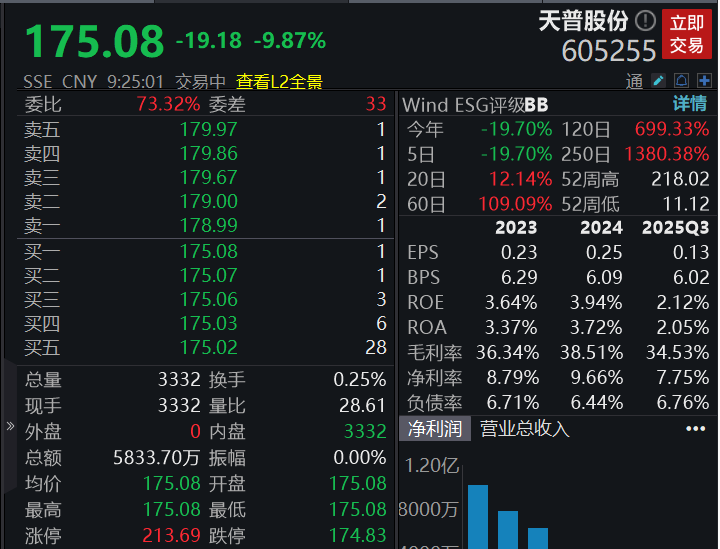Click the tallest blue profit bar
Viewport: 720px width, 549px height.
point(478,516)
